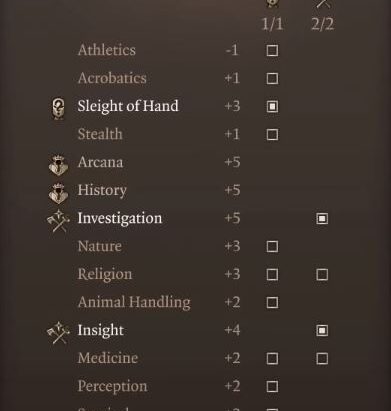Uncheck the Investigation checkbox
391x411 pixels.
[x=322, y=219]
